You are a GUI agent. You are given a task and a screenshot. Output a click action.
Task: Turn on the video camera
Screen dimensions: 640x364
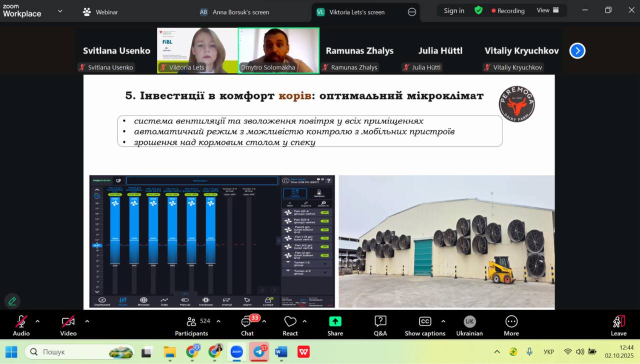pos(68,325)
